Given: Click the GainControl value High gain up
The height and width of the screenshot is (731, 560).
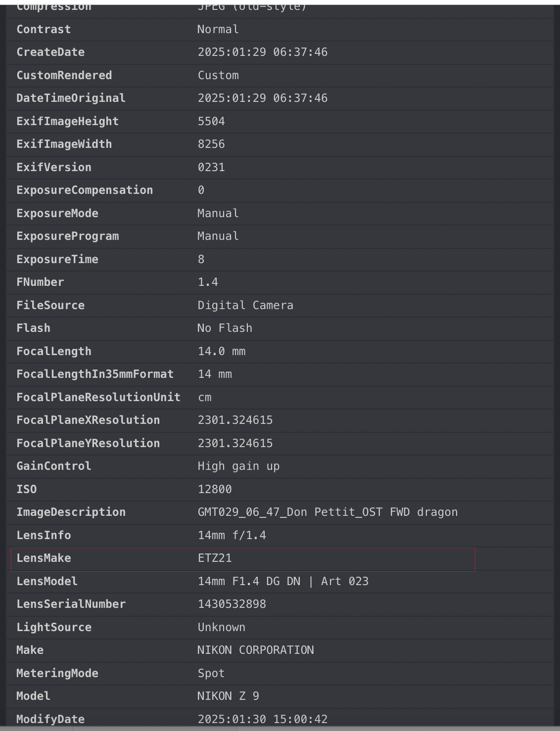Looking at the screenshot, I should click(238, 466).
